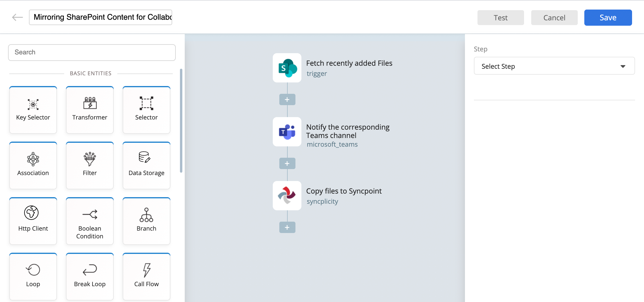Insert a Loop entity
The width and height of the screenshot is (644, 302).
click(33, 277)
